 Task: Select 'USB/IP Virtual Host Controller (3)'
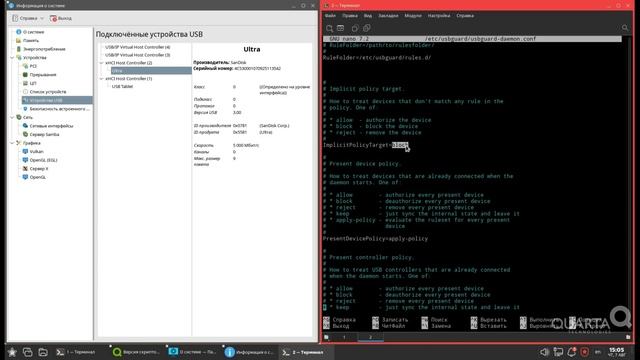tap(138, 55)
